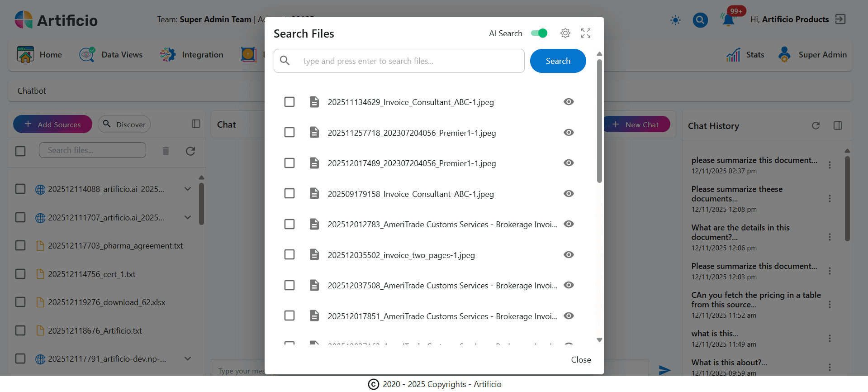Switch theme using the sun icon
Screen dimensions: 868x392
pyautogui.click(x=675, y=20)
